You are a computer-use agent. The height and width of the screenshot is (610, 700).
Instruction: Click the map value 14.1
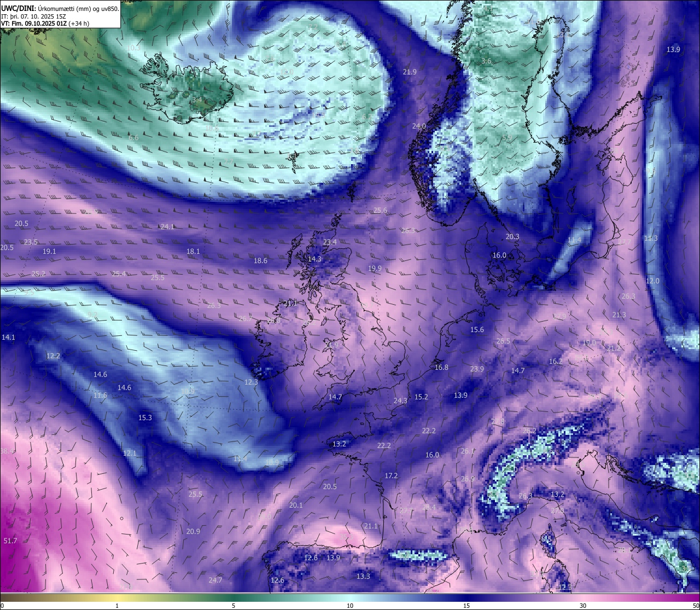pyautogui.click(x=8, y=337)
